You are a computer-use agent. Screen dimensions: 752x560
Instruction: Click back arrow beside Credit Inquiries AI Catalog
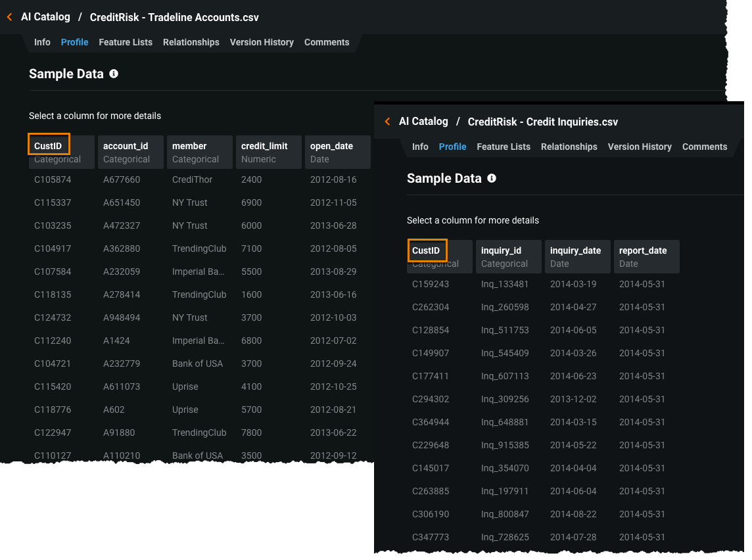[x=387, y=122]
